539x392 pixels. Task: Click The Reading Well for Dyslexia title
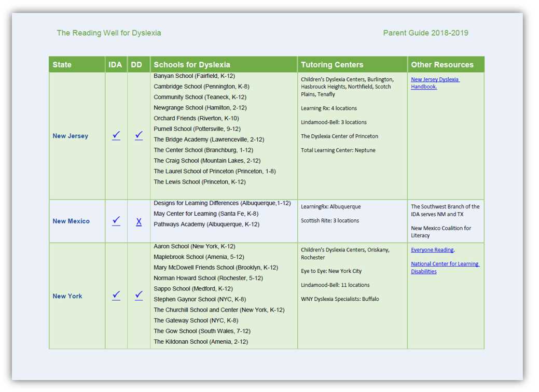click(108, 33)
